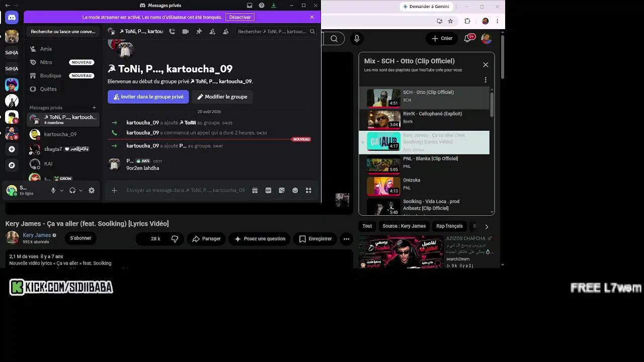The height and width of the screenshot is (362, 644).
Task: Open Discord server discovery compass
Action: (x=12, y=165)
